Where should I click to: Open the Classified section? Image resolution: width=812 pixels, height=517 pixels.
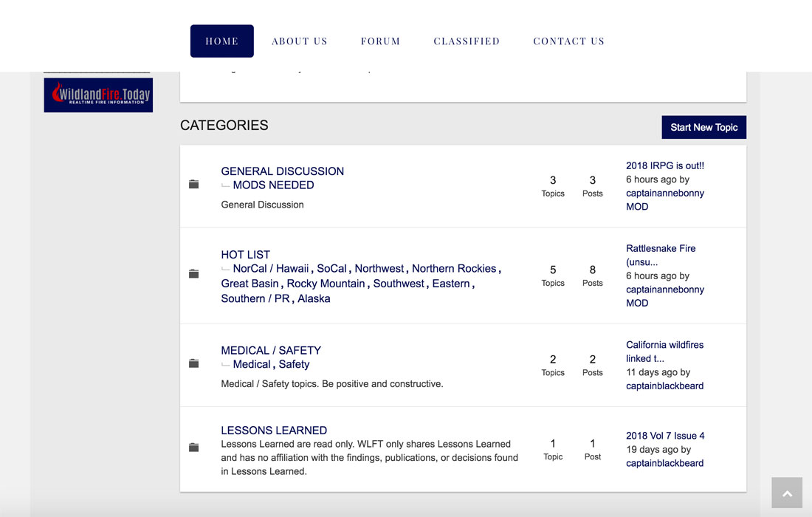click(x=467, y=41)
